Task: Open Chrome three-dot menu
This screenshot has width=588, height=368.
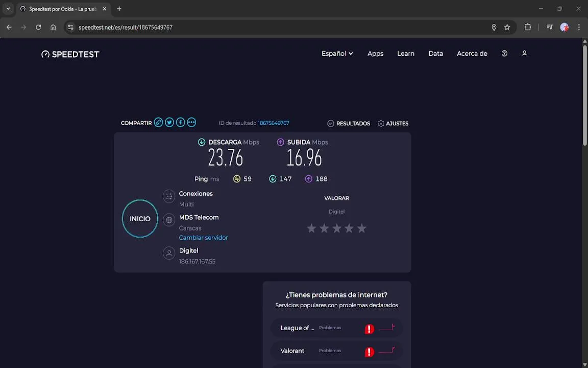Action: [579, 27]
